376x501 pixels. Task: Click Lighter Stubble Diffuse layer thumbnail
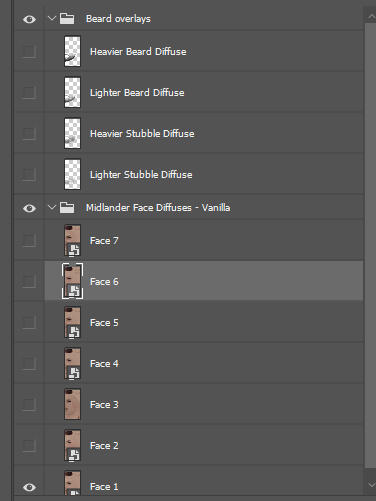[72, 174]
